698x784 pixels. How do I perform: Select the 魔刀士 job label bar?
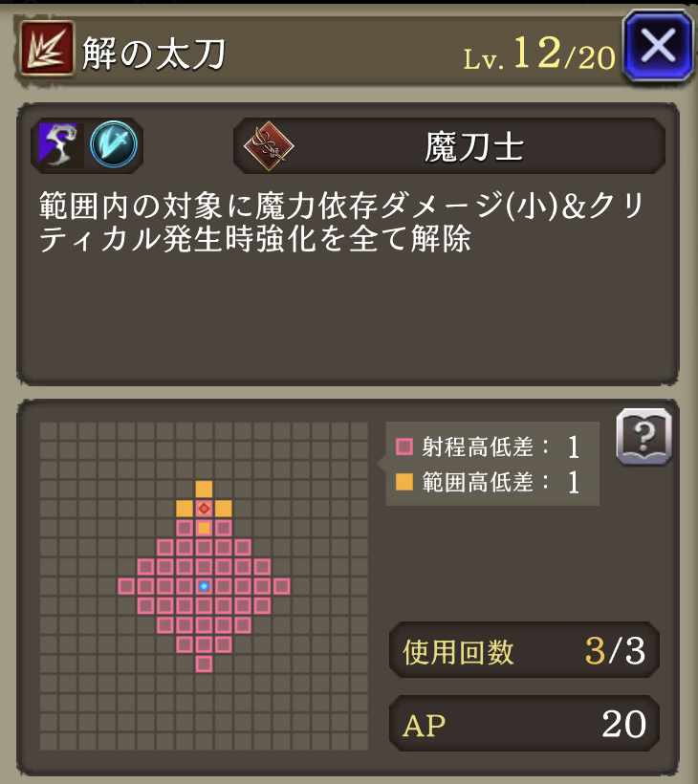click(449, 146)
